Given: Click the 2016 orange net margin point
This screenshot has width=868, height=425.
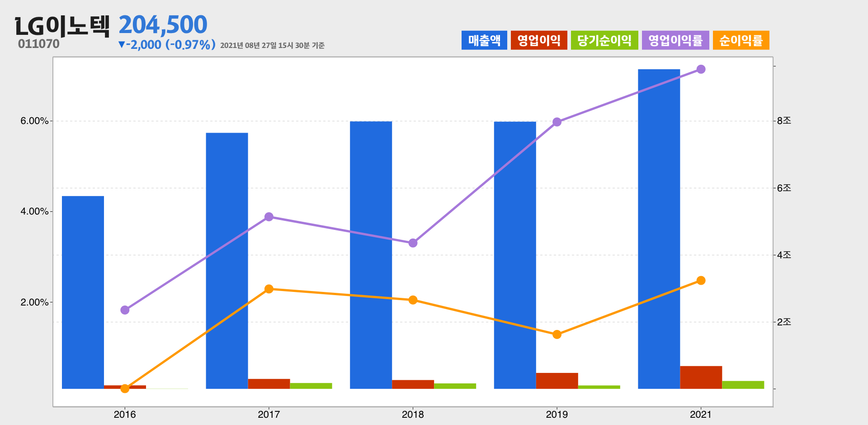Looking at the screenshot, I should [x=125, y=388].
